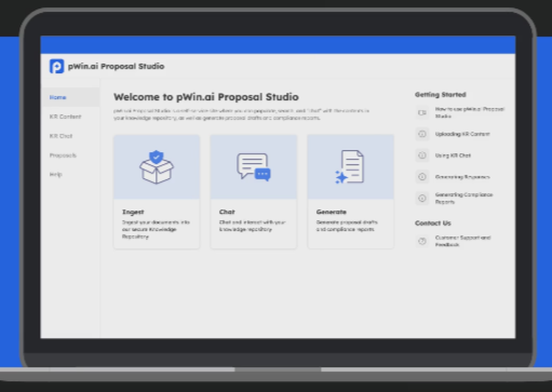552x392 pixels.
Task: Open the Help sidebar item
Action: [56, 174]
